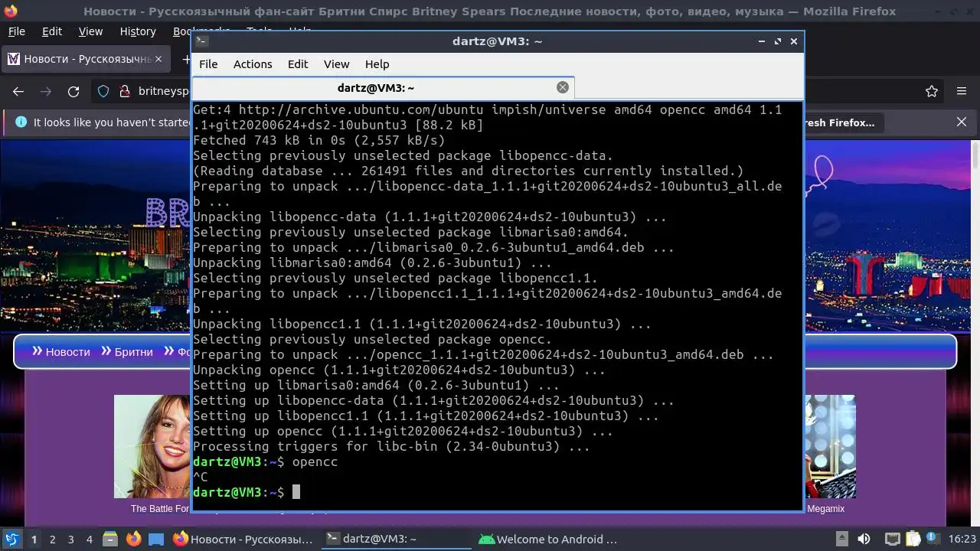Open the terminal View menu

336,64
